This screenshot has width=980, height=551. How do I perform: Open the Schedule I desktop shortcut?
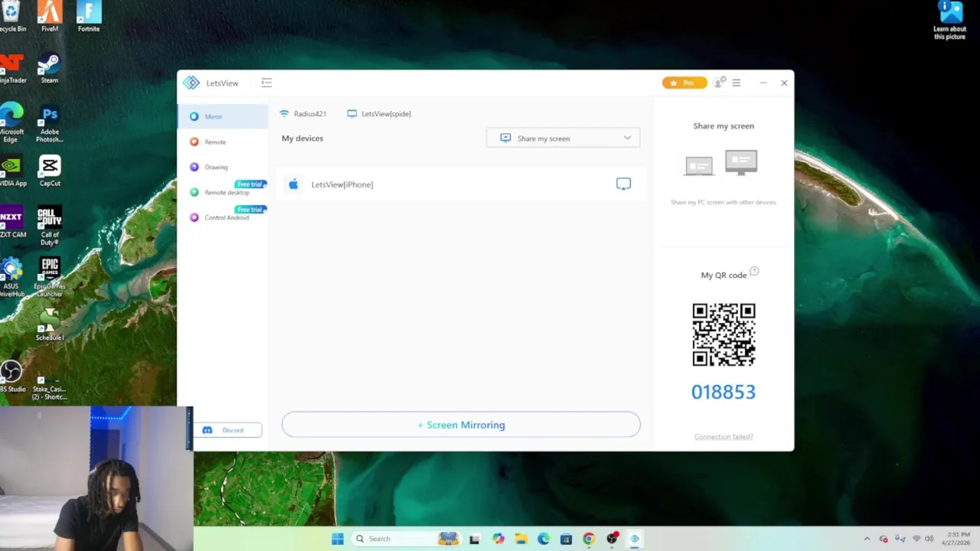50,324
